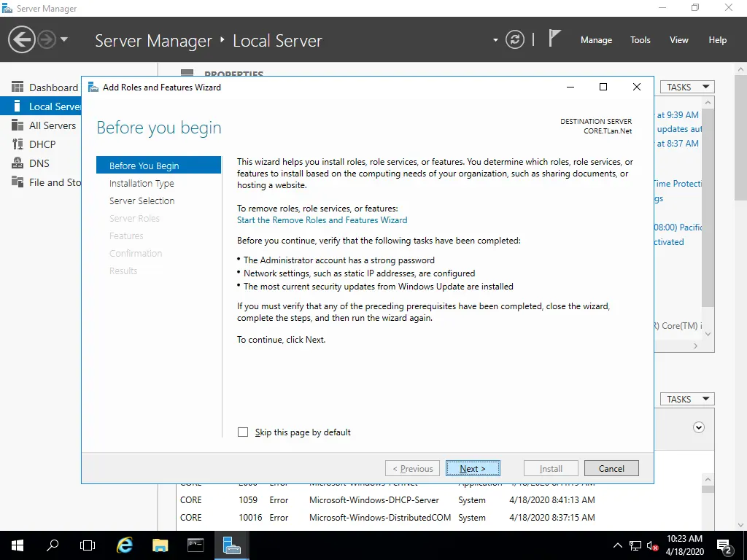Click the Server Manager taskbar icon
The height and width of the screenshot is (560, 747).
[231, 545]
